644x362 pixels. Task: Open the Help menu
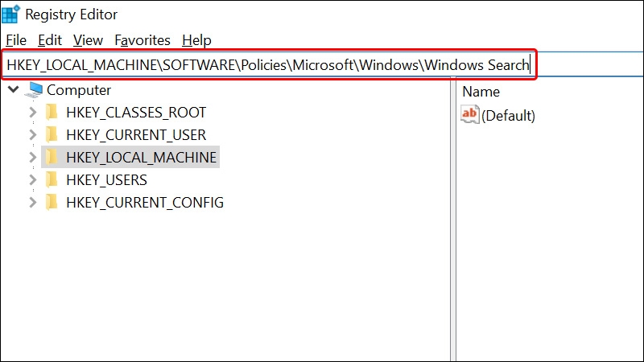196,40
